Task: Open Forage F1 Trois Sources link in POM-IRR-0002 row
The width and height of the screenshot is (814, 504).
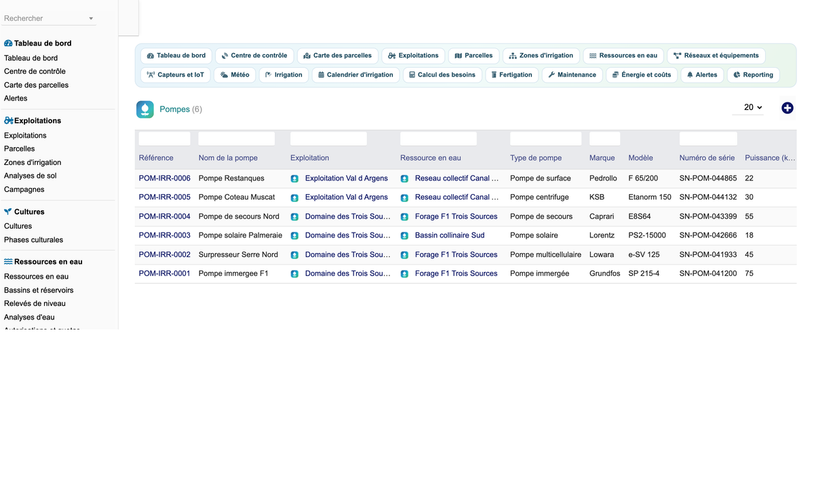Action: point(456,254)
